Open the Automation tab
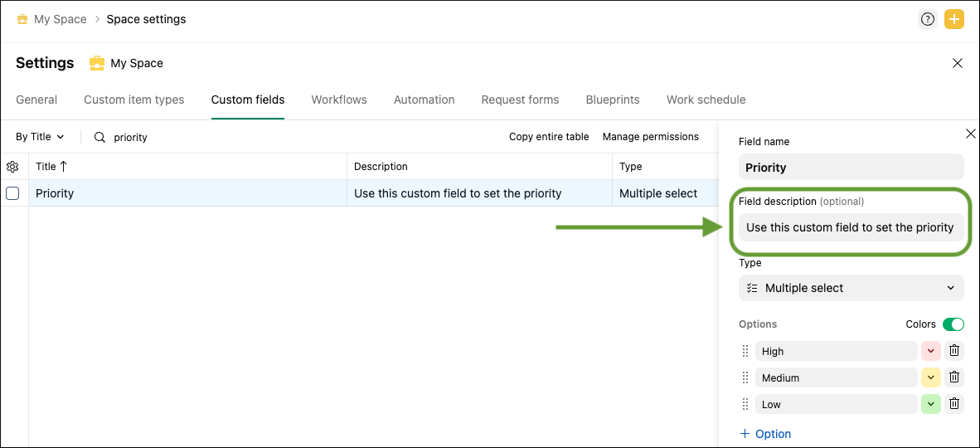 pyautogui.click(x=424, y=100)
